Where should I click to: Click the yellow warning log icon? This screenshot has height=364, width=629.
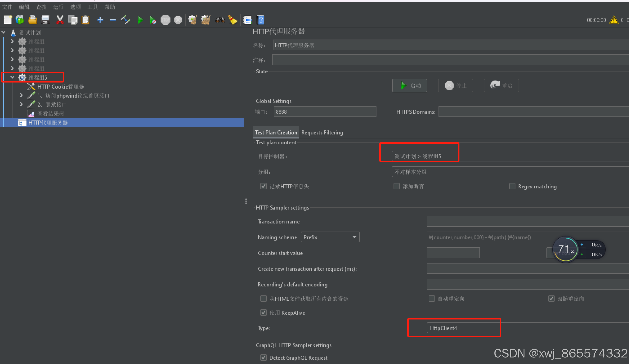tap(613, 20)
